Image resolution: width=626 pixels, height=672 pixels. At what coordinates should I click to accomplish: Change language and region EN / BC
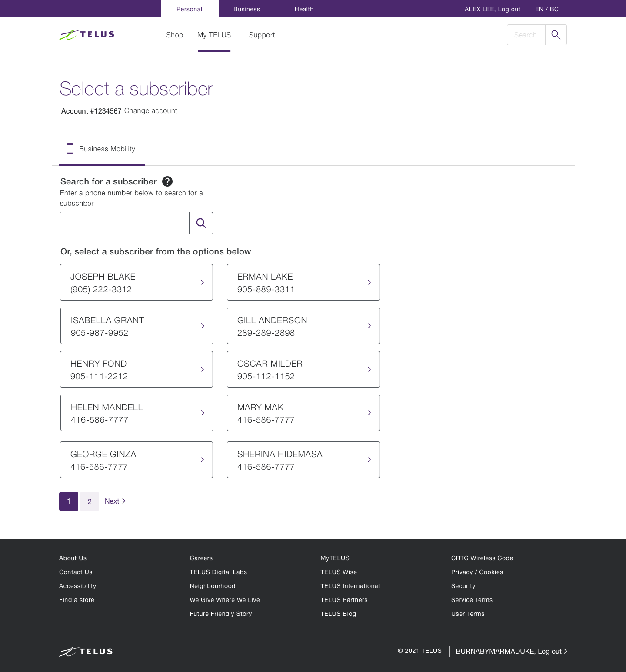click(x=547, y=9)
